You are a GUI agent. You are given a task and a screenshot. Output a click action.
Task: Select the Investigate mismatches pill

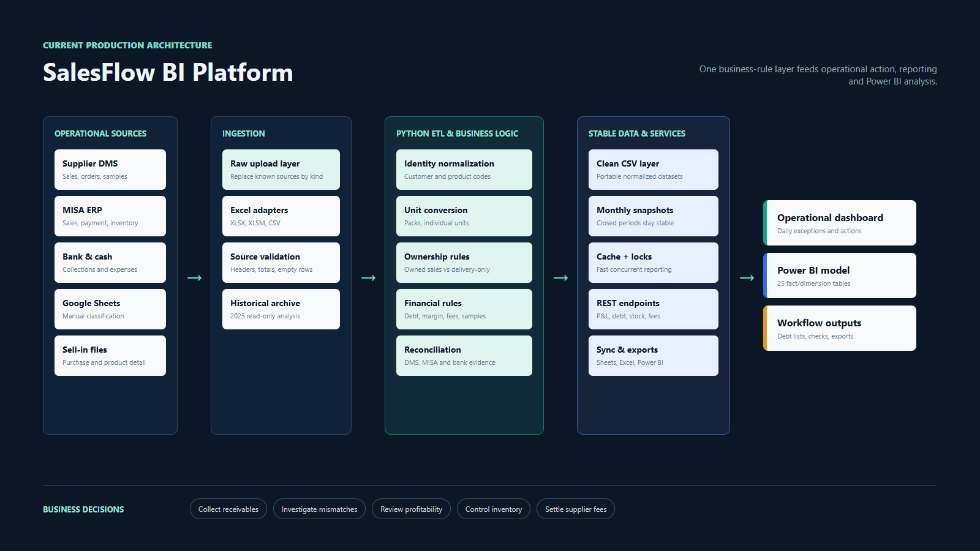pyautogui.click(x=319, y=509)
